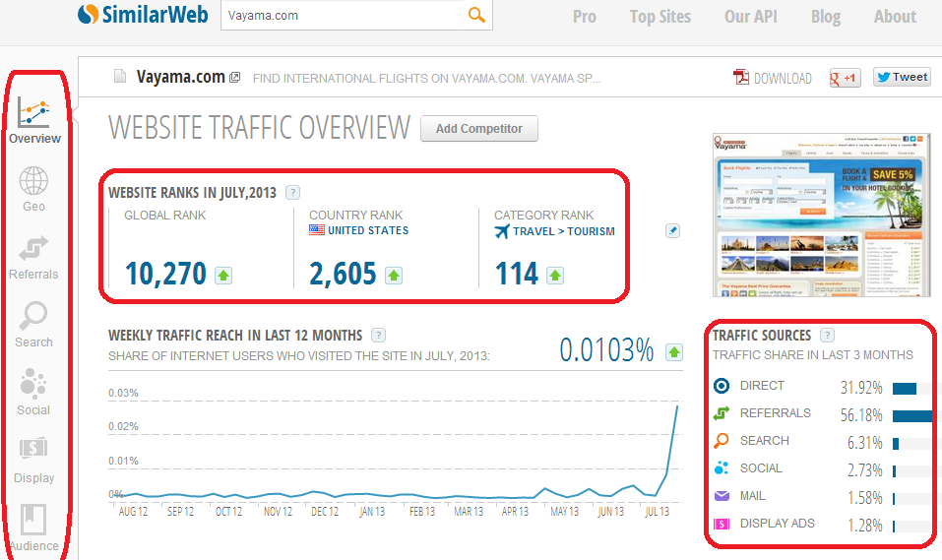942x560 pixels.
Task: Click the United States flag icon
Action: 317,229
